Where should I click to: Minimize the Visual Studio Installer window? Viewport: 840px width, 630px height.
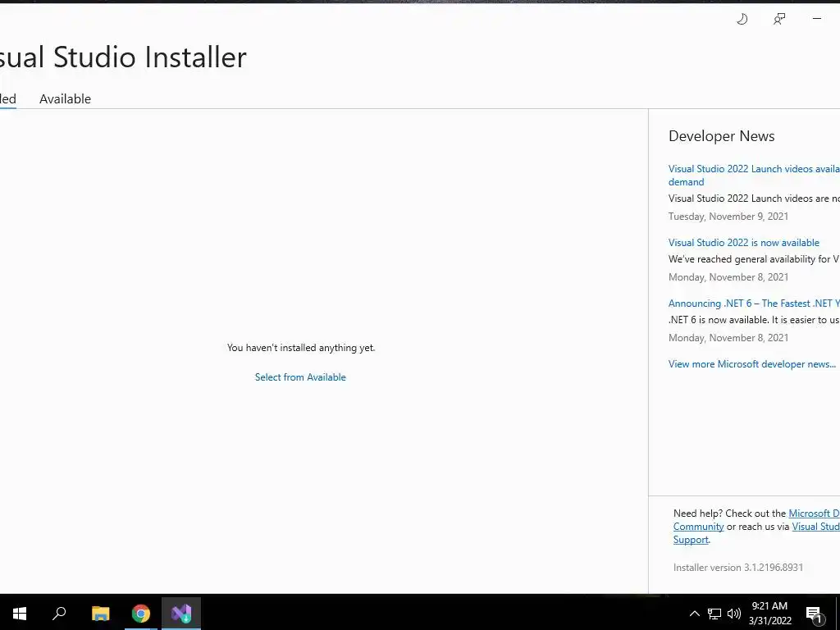[817, 19]
